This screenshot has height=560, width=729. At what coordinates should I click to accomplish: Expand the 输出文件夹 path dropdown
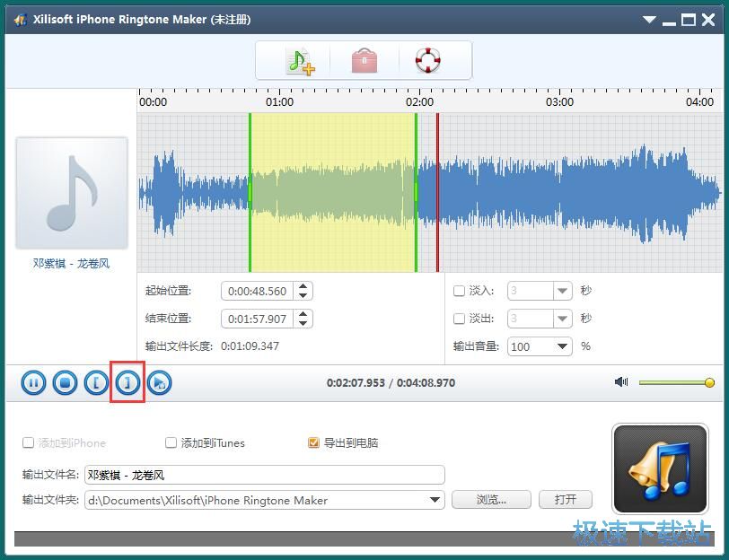click(435, 500)
